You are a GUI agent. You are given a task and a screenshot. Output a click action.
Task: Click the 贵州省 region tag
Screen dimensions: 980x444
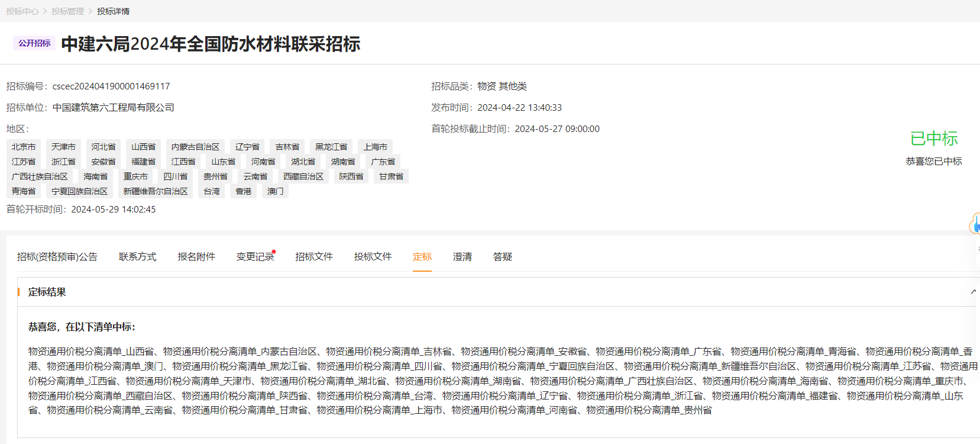click(215, 176)
